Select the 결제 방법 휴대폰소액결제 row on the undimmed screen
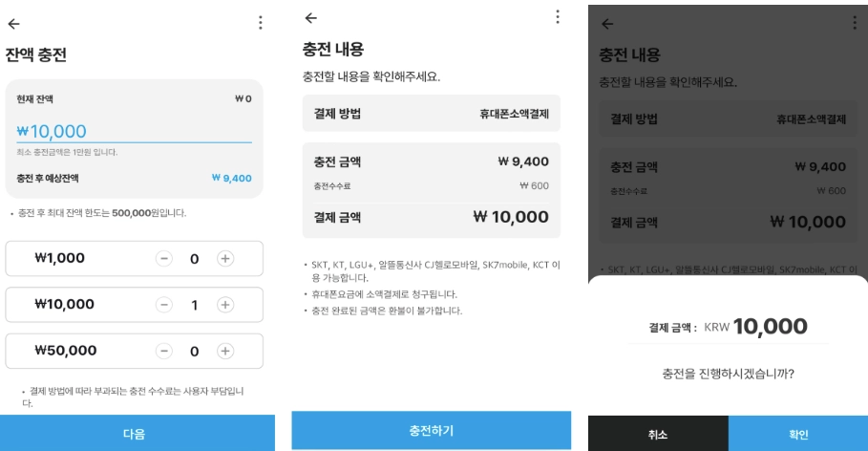The height and width of the screenshot is (451, 868). [432, 114]
